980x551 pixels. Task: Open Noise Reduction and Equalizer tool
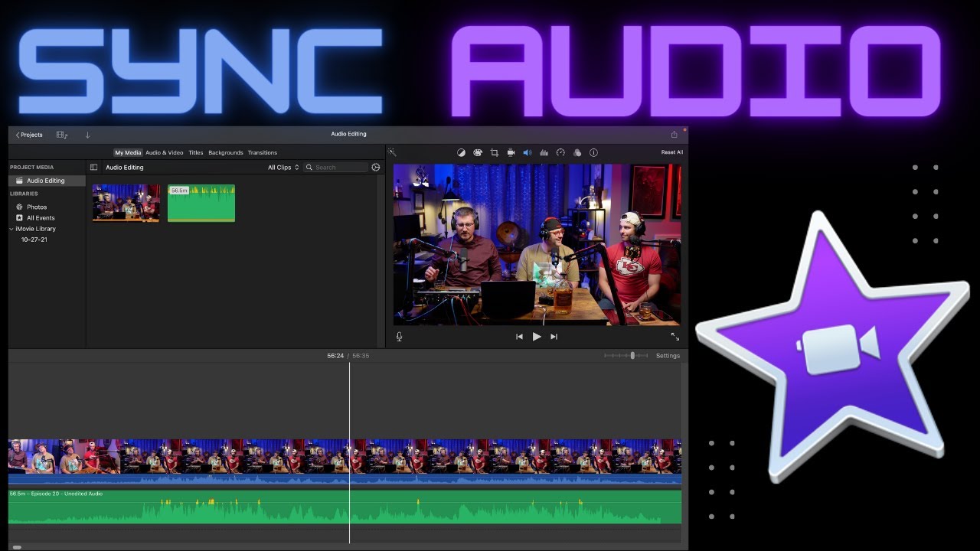coord(544,152)
